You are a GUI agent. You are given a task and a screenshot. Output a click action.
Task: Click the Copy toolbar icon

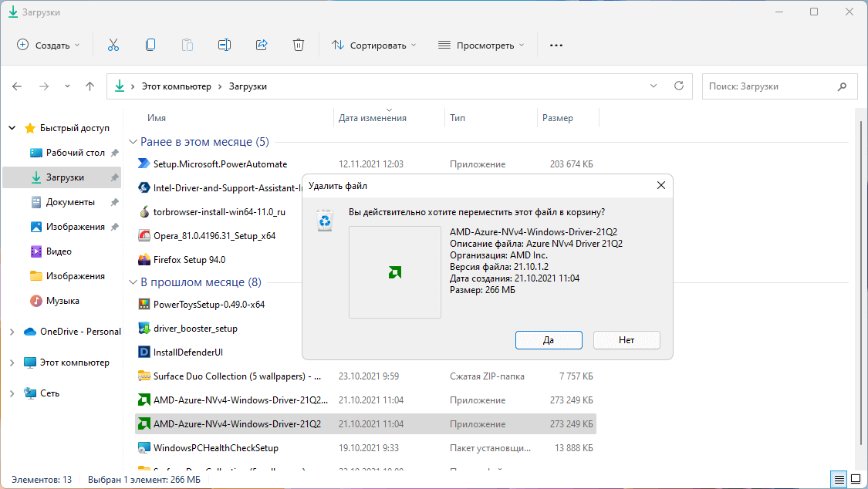click(150, 45)
